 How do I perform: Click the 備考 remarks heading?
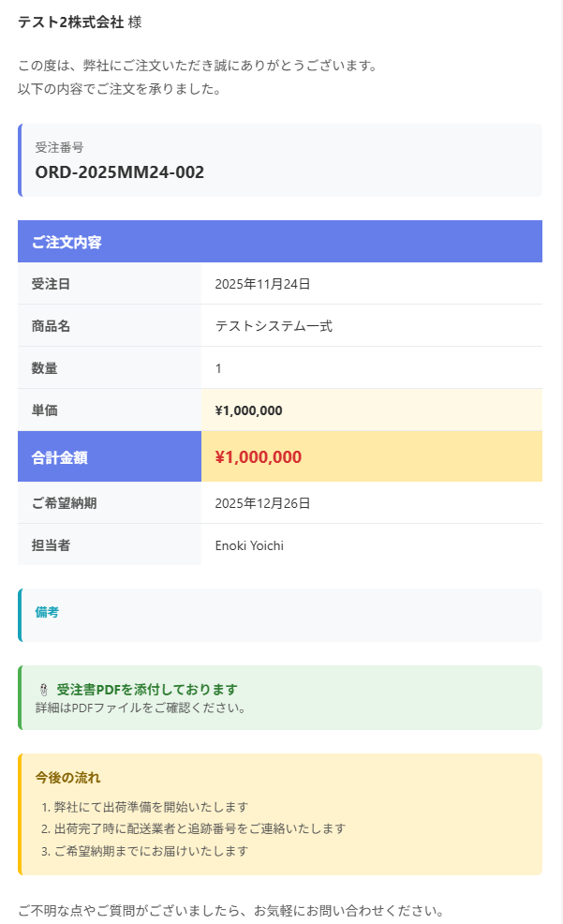pyautogui.click(x=47, y=612)
